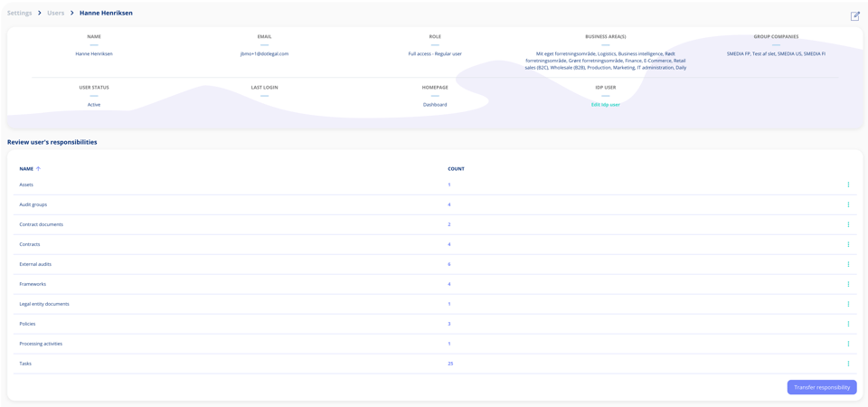Click the Transfer responsibility button
Screen dimensions: 868x407
(822, 387)
